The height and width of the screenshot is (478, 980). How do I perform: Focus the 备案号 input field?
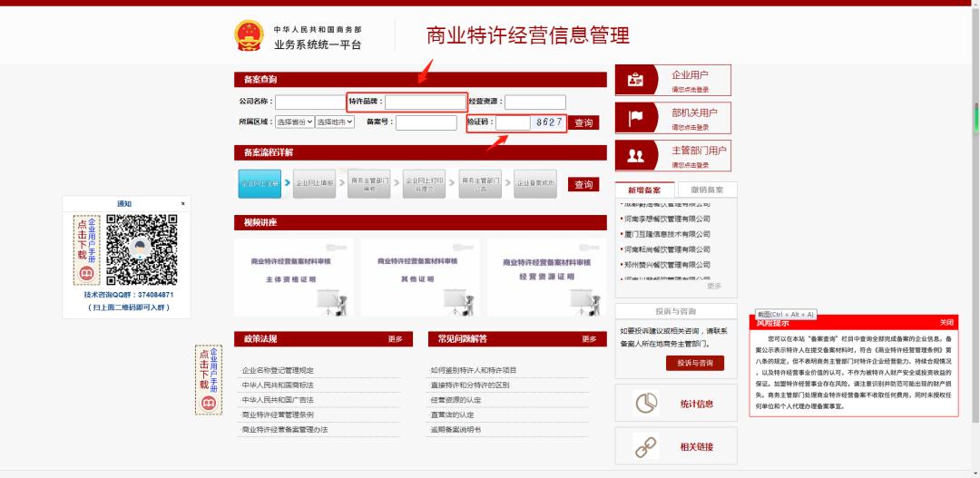[426, 122]
